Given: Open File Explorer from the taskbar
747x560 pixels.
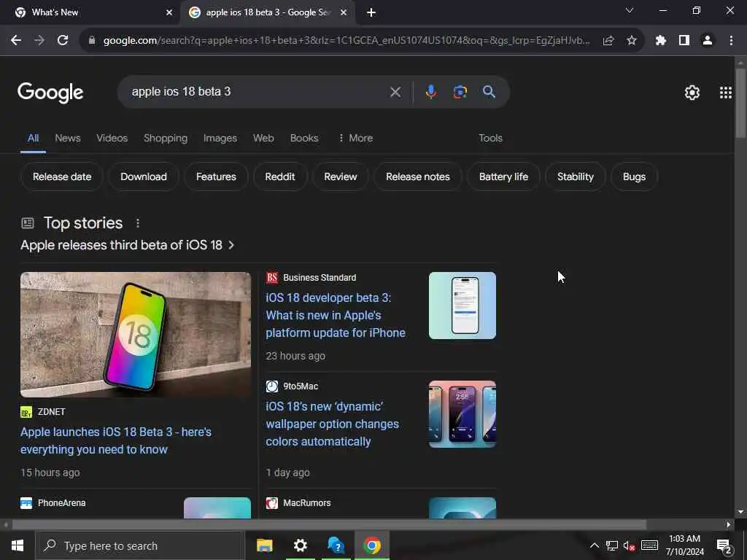Looking at the screenshot, I should 264,545.
